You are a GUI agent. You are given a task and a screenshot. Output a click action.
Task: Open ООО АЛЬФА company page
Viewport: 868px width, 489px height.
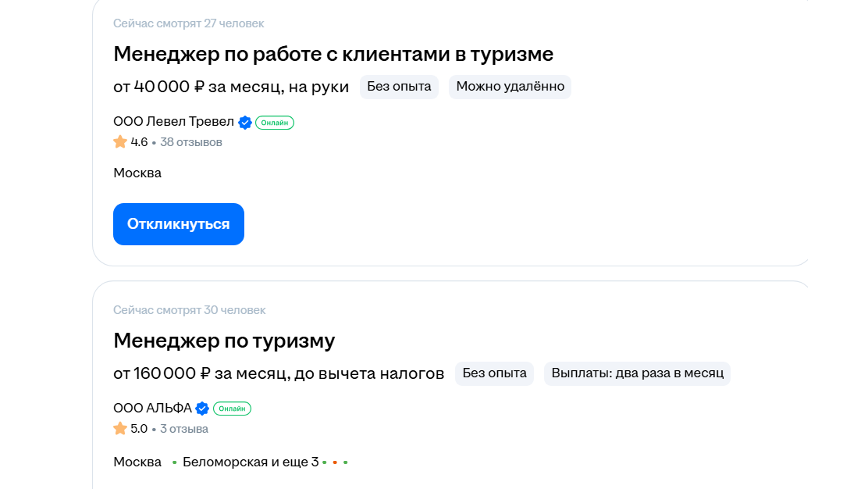152,409
